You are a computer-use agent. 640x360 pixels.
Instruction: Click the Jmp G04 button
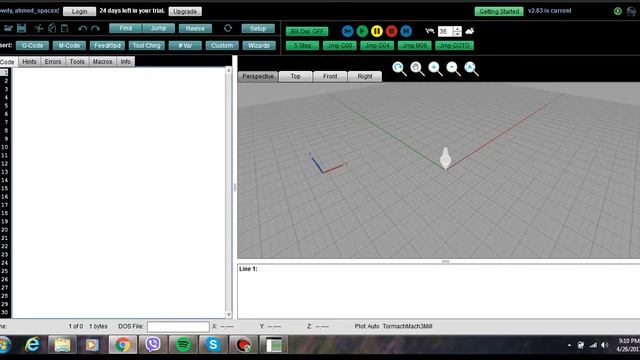click(x=377, y=45)
